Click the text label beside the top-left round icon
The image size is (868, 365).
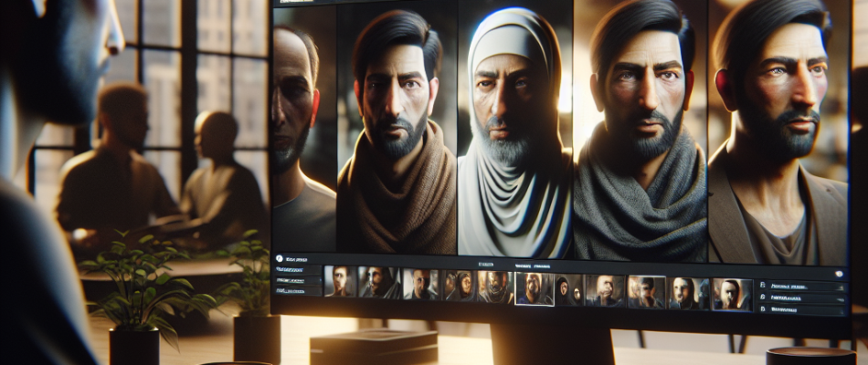pos(297,258)
